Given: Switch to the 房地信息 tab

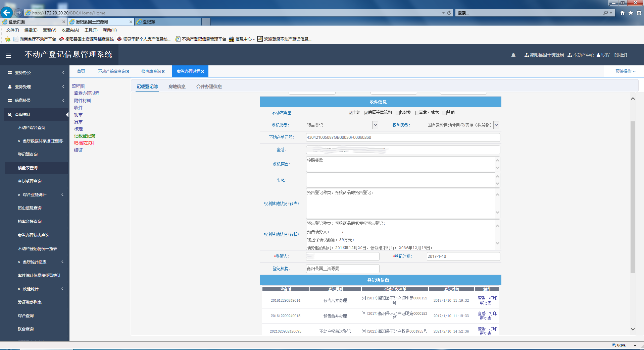Looking at the screenshot, I should 177,86.
